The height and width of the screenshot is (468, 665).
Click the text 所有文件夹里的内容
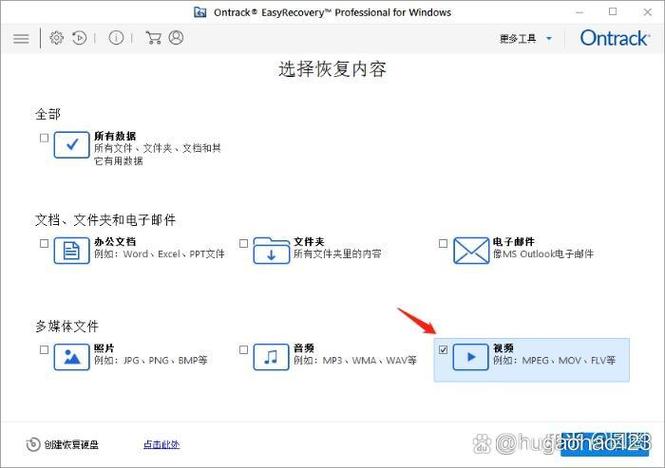click(x=337, y=254)
